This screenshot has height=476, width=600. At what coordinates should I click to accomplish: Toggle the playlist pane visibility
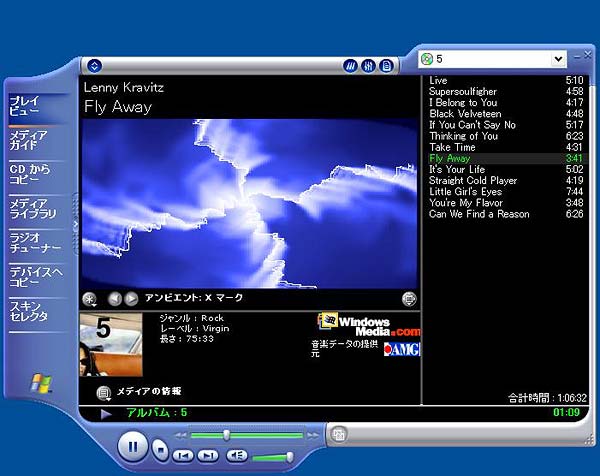(x=386, y=66)
